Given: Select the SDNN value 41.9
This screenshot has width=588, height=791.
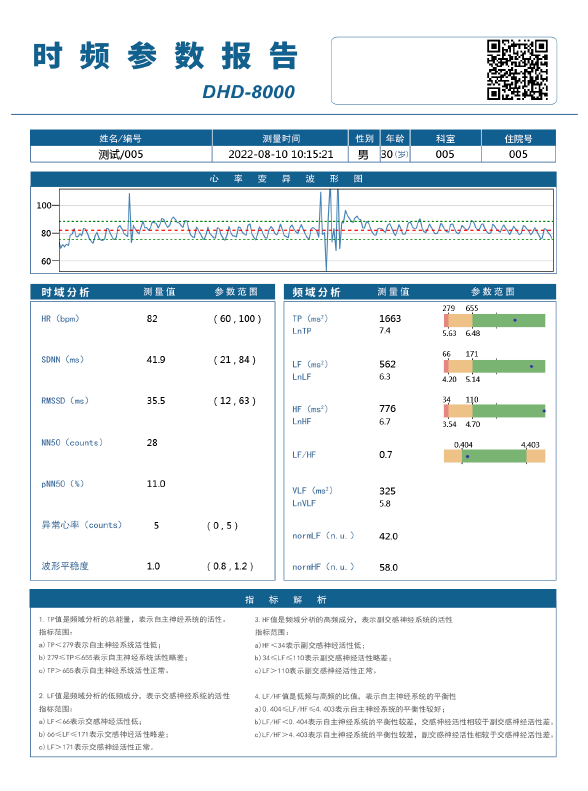Looking at the screenshot, I should [156, 360].
